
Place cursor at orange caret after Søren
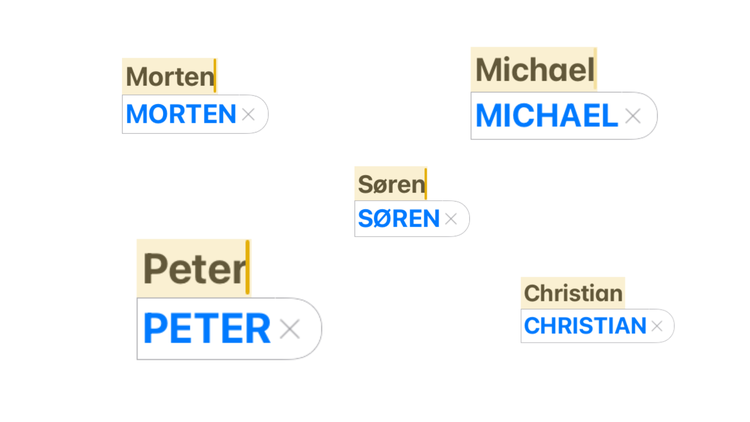tap(426, 184)
